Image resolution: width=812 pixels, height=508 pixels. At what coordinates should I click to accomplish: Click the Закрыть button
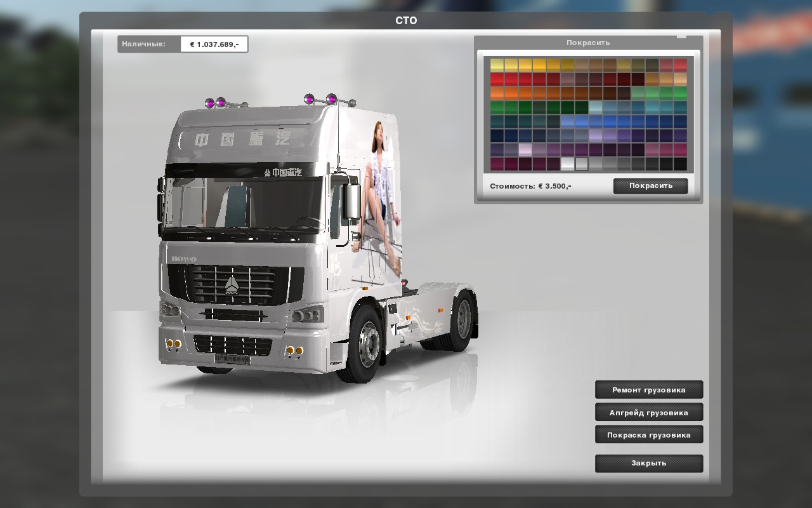click(649, 464)
